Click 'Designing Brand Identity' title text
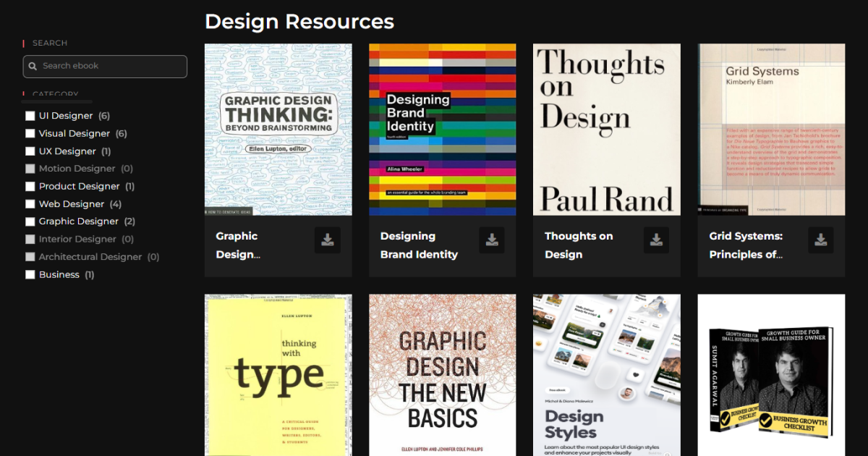Screen dimensions: 868x456 [x=419, y=245]
